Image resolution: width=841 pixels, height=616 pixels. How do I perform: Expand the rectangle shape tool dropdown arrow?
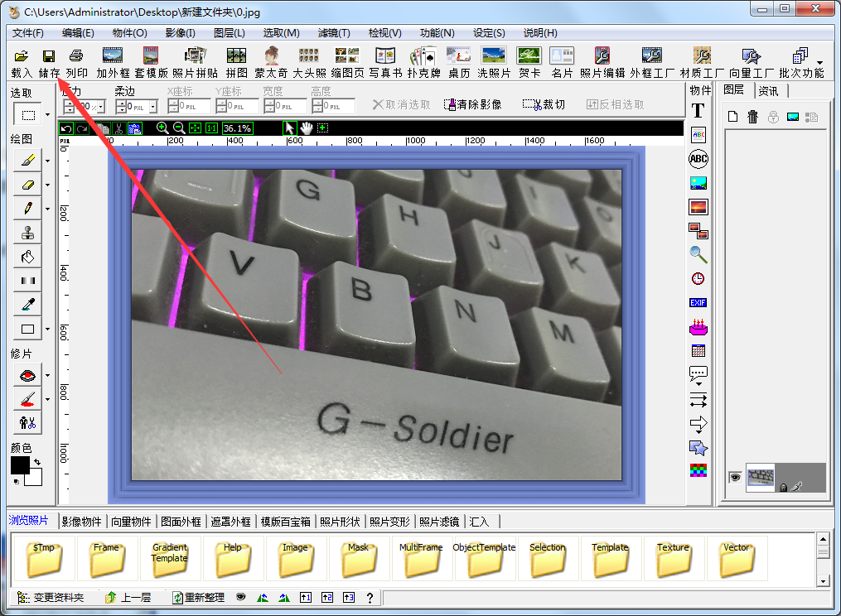[48, 330]
